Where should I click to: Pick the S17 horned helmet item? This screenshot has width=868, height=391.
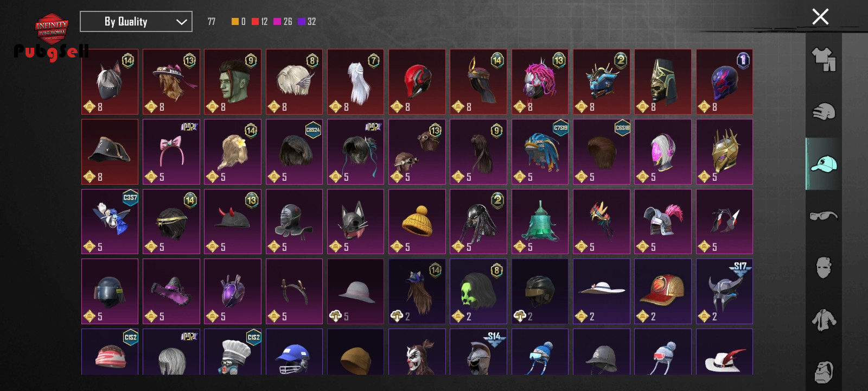pos(724,292)
